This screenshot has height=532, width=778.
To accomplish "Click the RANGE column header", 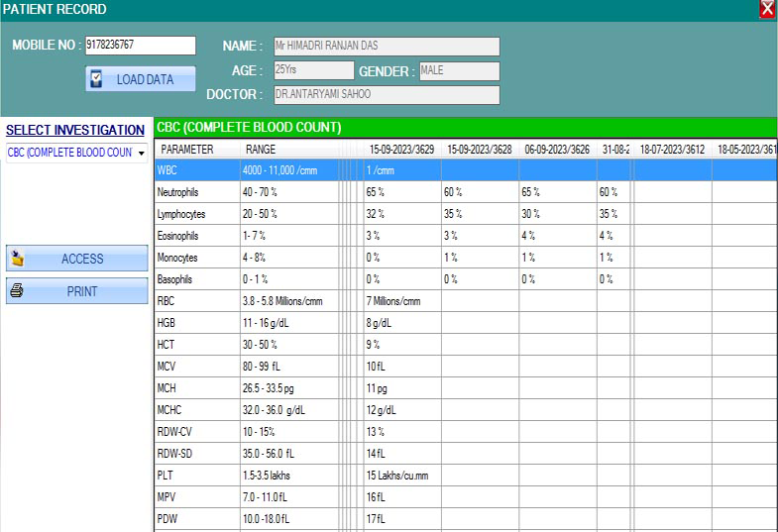I will tap(261, 150).
